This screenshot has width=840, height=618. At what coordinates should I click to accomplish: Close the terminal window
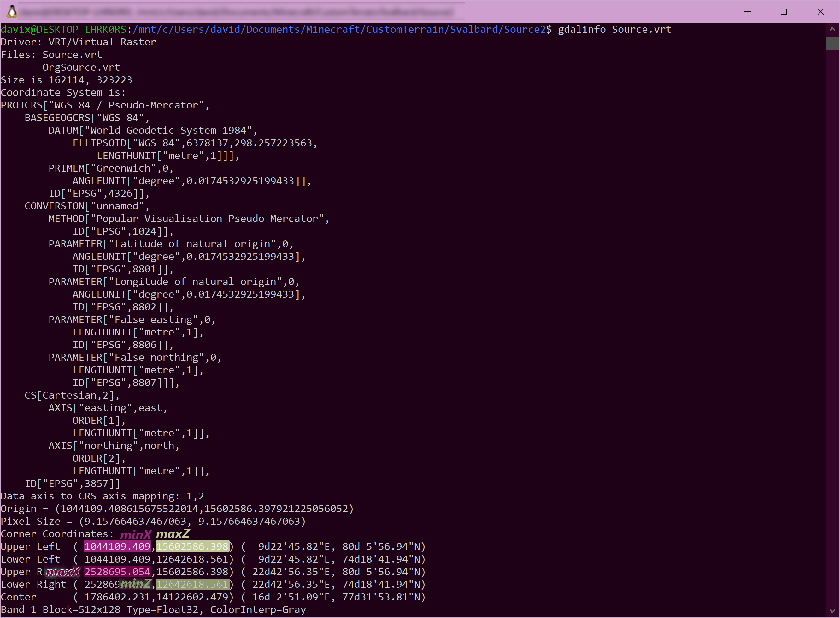point(820,12)
